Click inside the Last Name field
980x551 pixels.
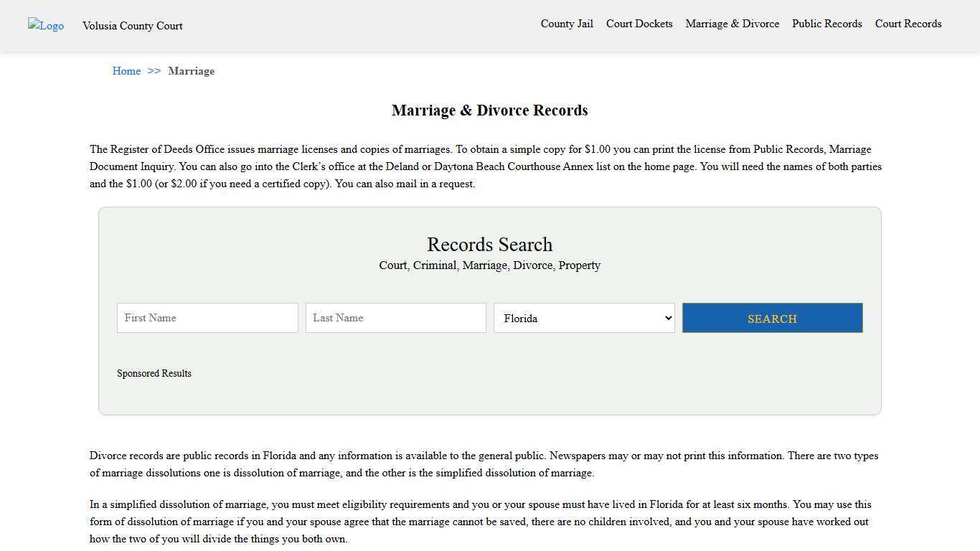point(395,318)
